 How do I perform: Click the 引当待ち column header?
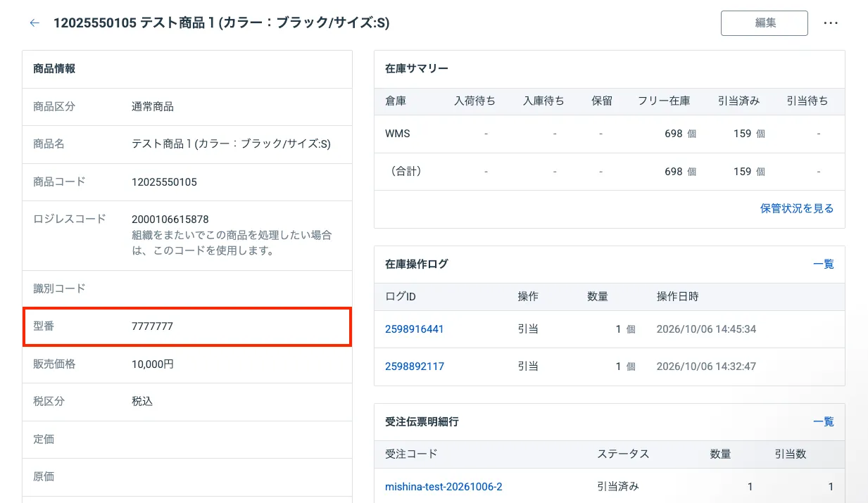click(x=807, y=101)
